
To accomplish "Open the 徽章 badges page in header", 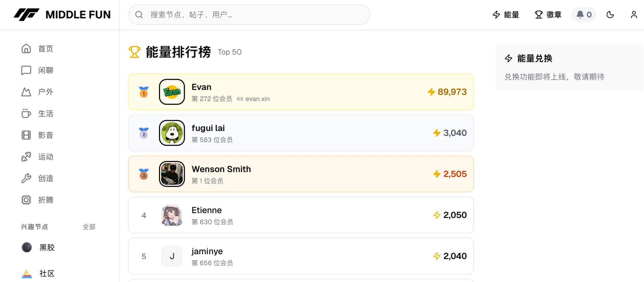I will click(x=548, y=15).
